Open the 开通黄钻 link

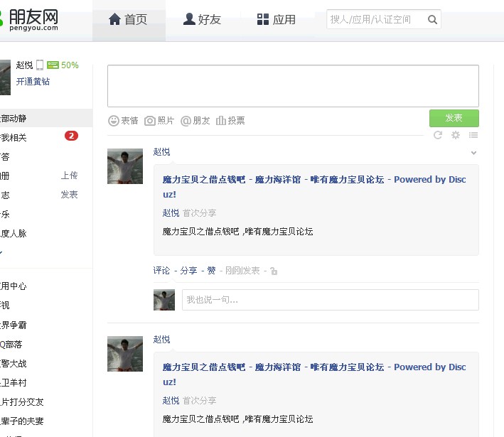[33, 82]
